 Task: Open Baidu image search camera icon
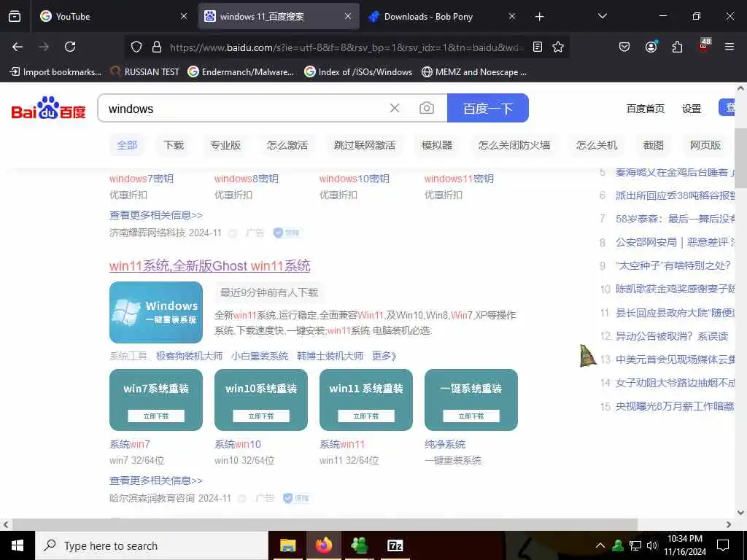(426, 108)
